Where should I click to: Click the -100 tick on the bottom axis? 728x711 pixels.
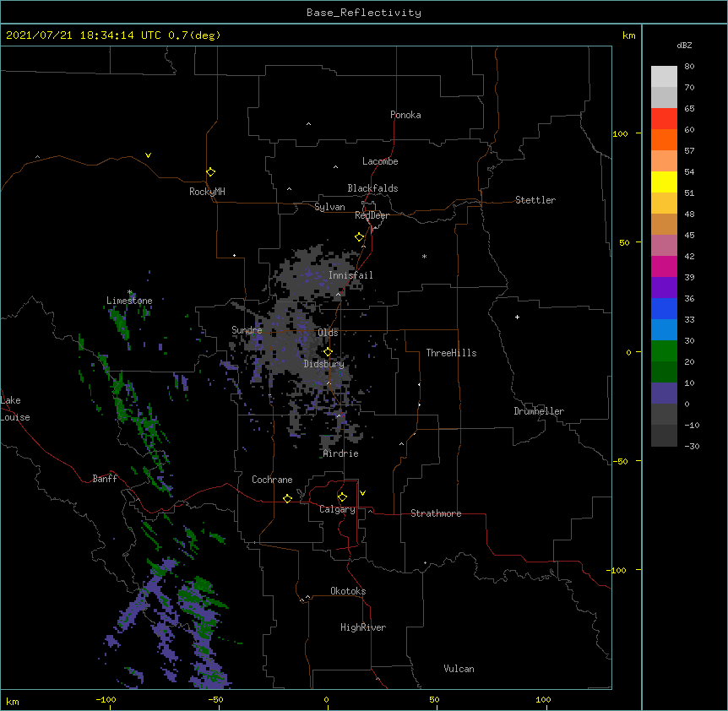[106, 700]
